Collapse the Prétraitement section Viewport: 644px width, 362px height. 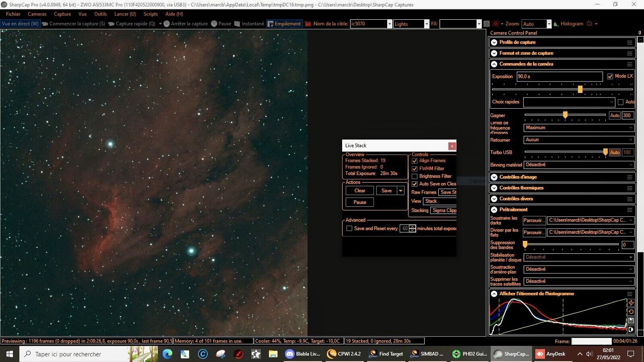[x=494, y=210]
